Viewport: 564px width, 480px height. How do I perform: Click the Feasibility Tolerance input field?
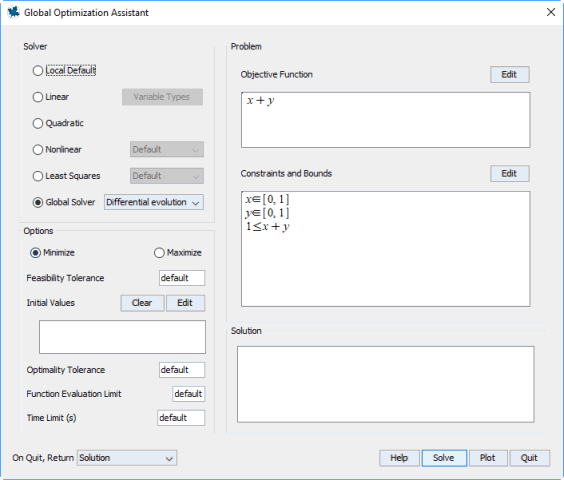pyautogui.click(x=182, y=278)
